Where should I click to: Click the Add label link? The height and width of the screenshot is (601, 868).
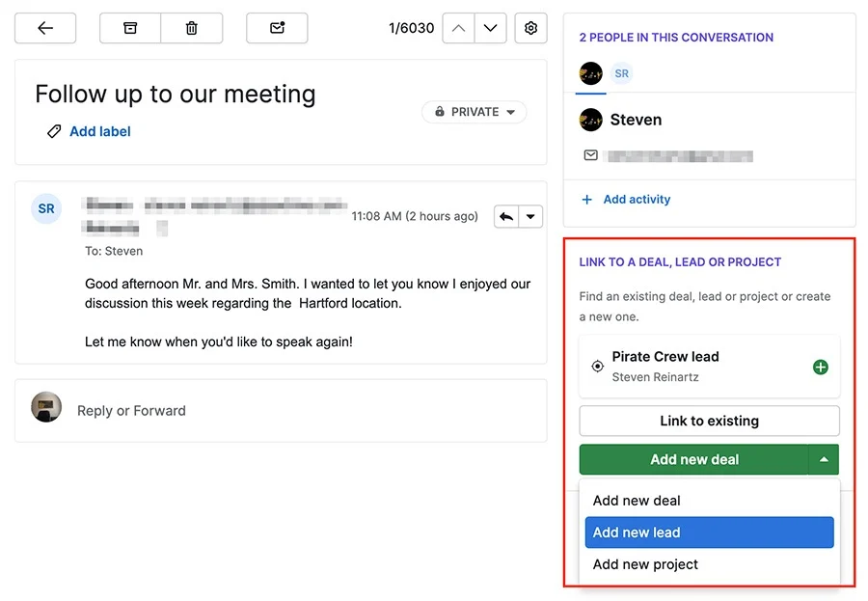click(x=99, y=132)
